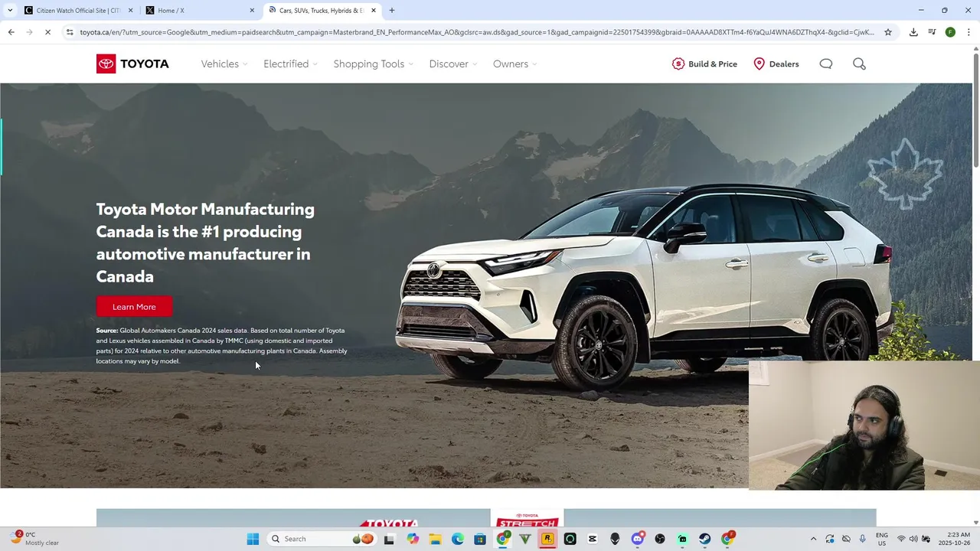Open Steam from taskbar
Screen dimensions: 980x551
pos(704,539)
